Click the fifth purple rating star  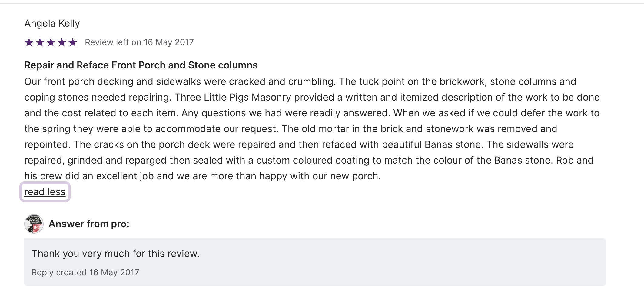73,42
